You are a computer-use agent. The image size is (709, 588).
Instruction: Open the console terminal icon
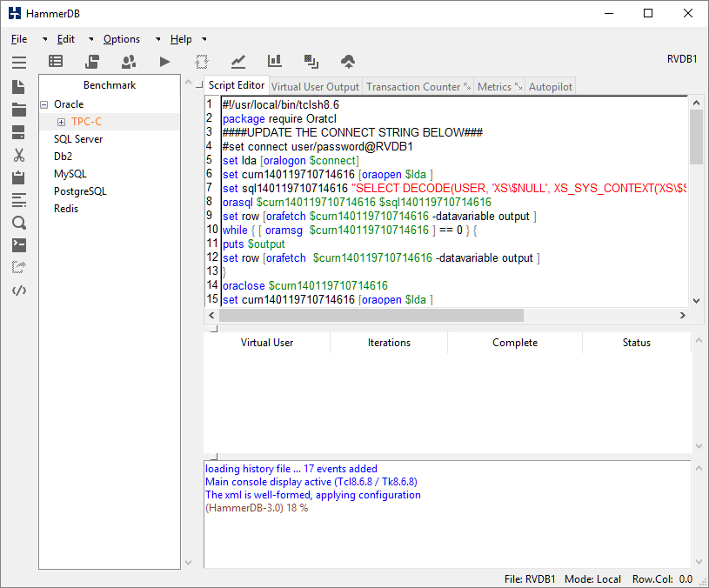pos(18,245)
